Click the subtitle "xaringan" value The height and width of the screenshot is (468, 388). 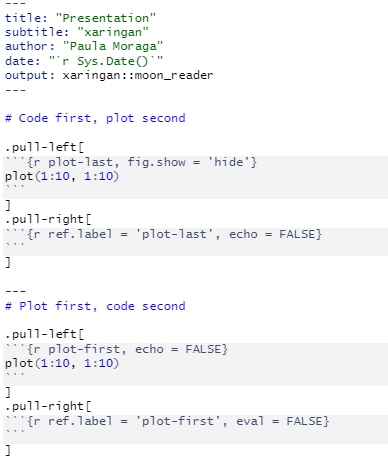click(x=113, y=32)
